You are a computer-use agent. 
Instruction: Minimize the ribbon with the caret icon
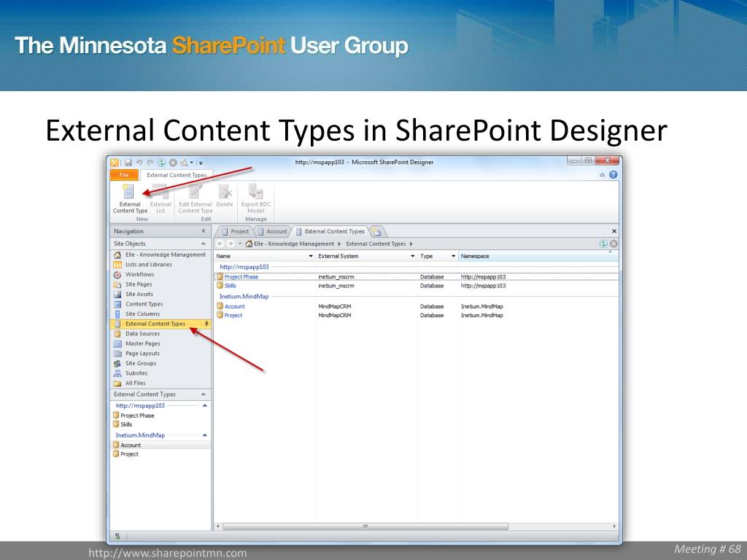602,175
